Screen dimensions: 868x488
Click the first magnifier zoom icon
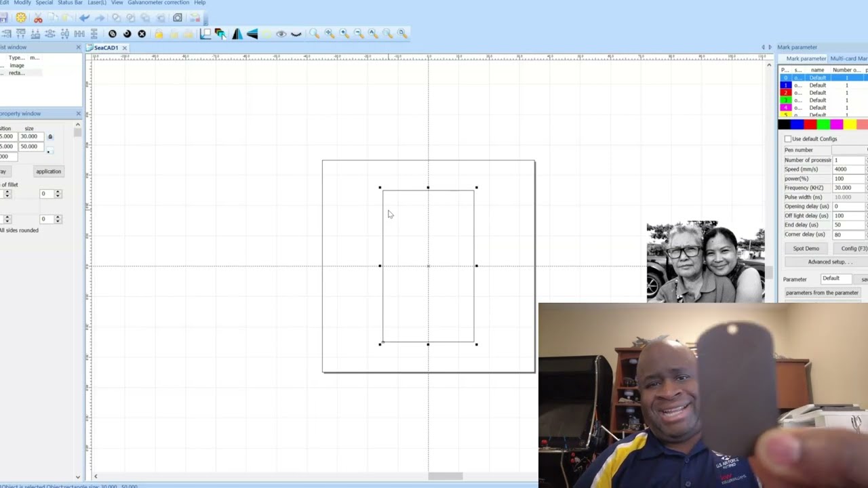(x=315, y=33)
